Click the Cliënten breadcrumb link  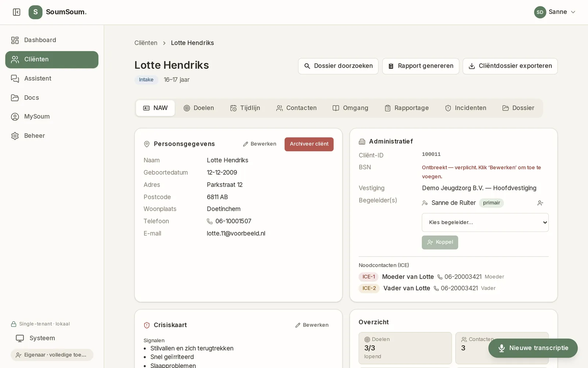[146, 43]
